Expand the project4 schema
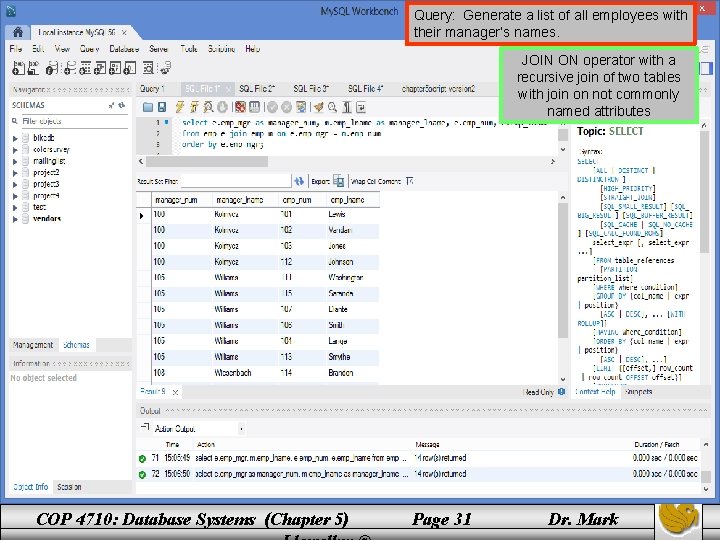This screenshot has height=540, width=720. click(15, 196)
